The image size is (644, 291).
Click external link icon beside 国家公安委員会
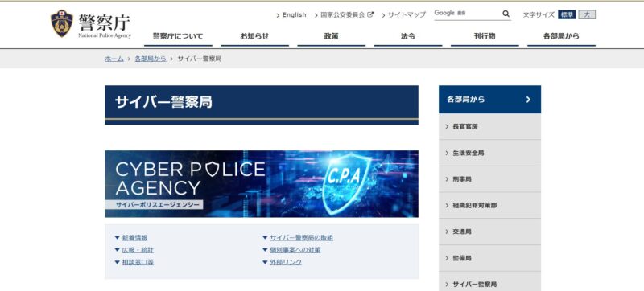coord(370,14)
